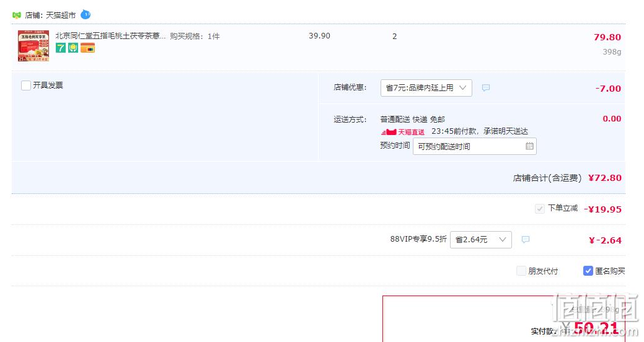The width and height of the screenshot is (644, 342).
Task: Open the product thumbnail image
Action: [33, 46]
